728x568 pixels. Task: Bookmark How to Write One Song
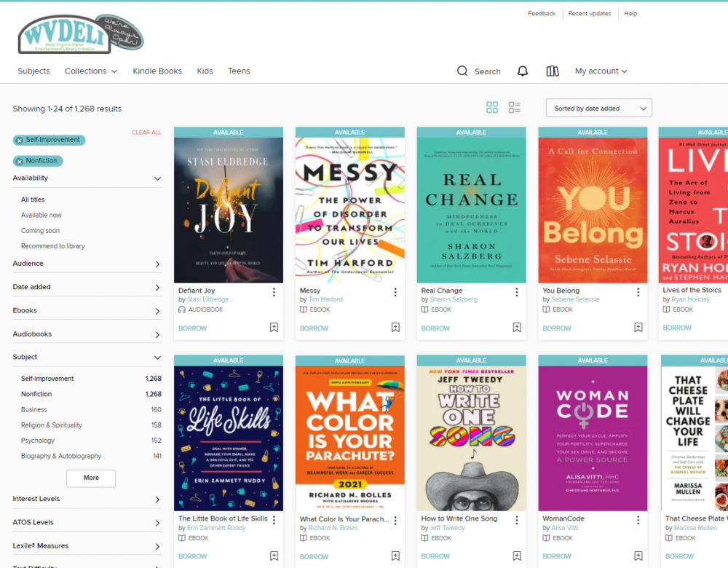[x=517, y=556]
